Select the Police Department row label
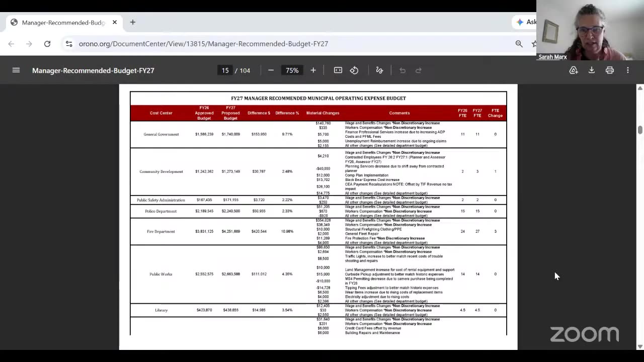 pos(161,211)
